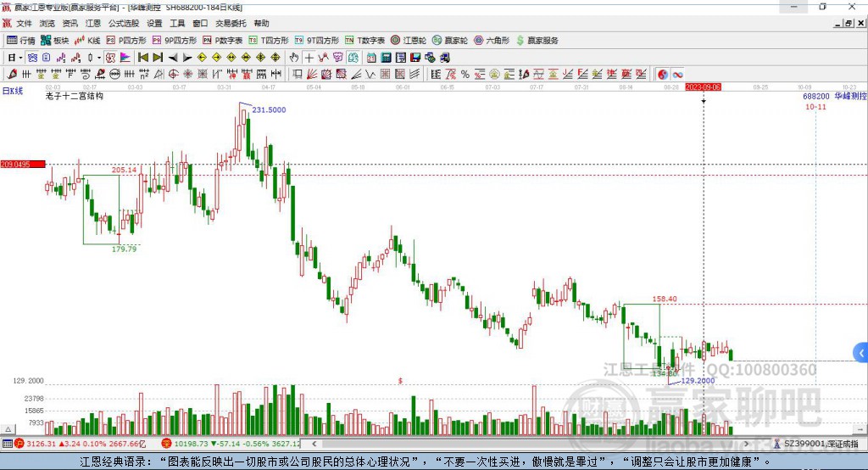Select the red target circle drawing tool
This screenshot has width=868, height=470.
173,75
